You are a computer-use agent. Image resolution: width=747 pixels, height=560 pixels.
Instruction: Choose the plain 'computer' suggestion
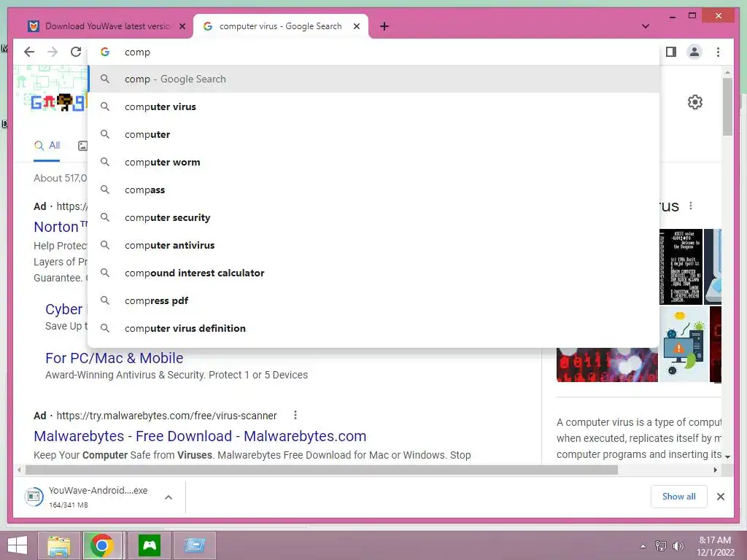(x=373, y=134)
